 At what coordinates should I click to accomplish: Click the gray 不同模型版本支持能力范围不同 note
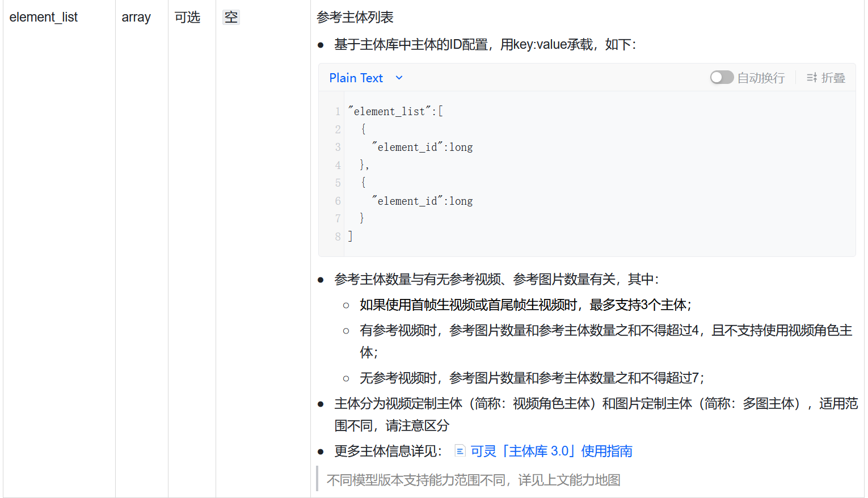(x=473, y=480)
